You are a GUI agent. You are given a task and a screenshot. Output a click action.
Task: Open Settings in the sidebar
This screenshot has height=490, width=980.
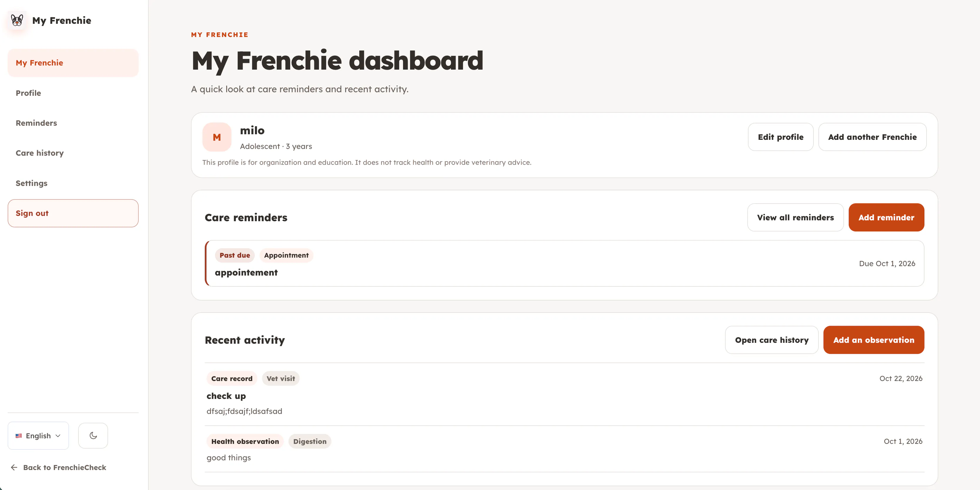[x=73, y=183]
